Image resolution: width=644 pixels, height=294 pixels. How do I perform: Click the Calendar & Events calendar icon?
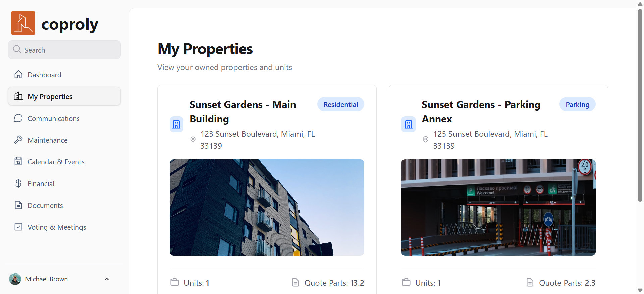[x=18, y=161]
